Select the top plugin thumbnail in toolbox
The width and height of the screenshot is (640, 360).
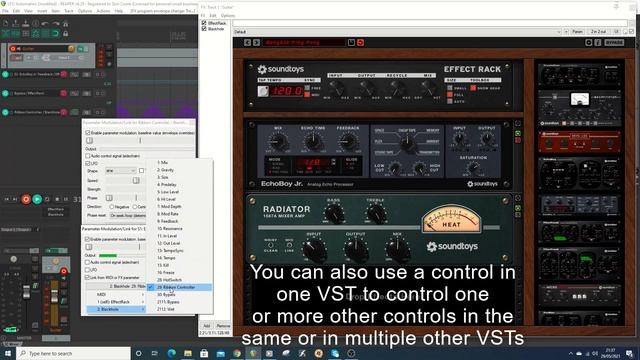point(580,74)
